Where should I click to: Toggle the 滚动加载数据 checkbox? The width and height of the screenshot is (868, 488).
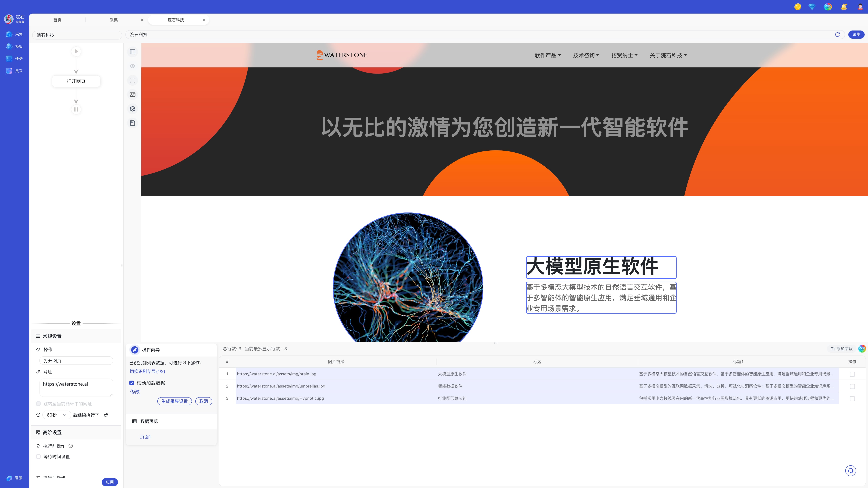(131, 383)
